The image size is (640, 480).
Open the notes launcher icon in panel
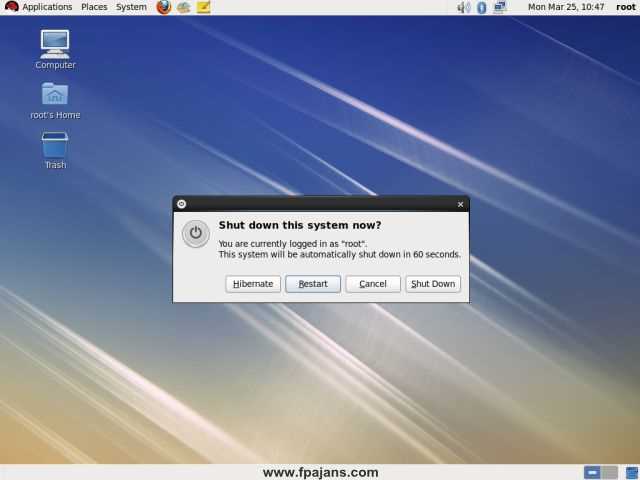click(203, 7)
